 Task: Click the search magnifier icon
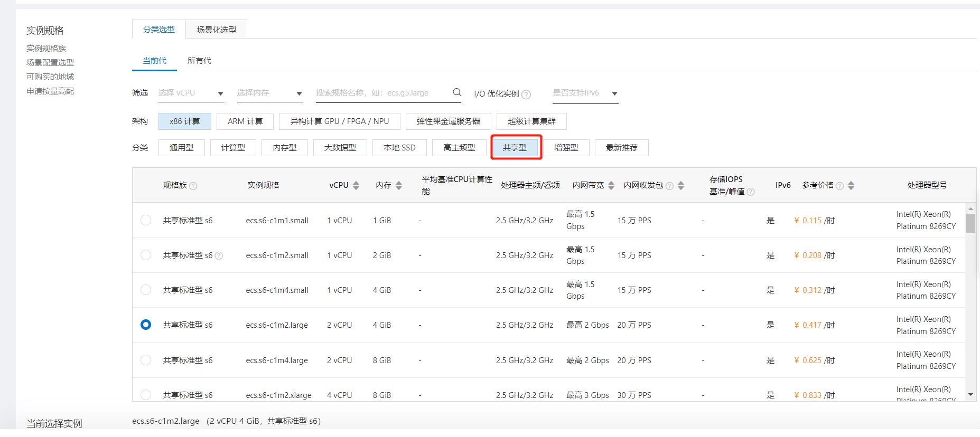(457, 92)
